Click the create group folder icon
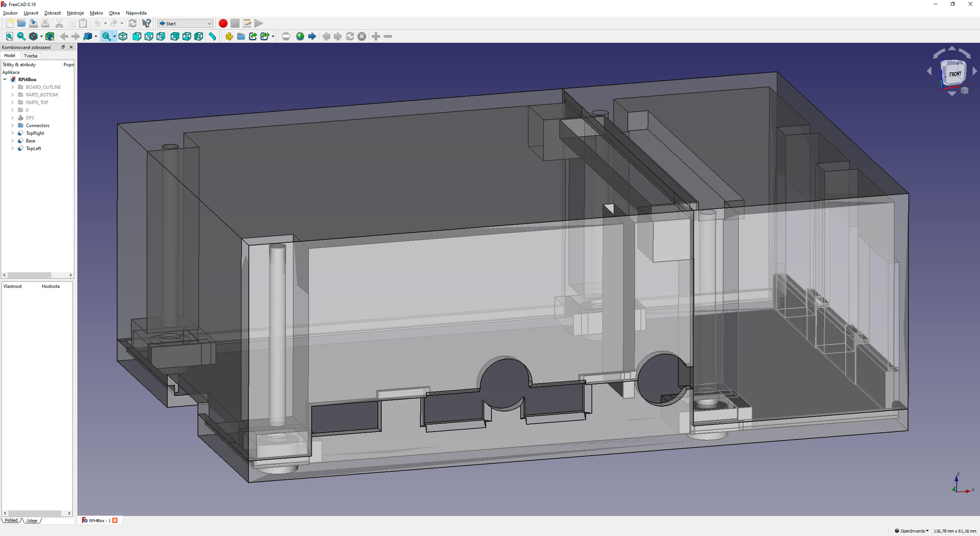The width and height of the screenshot is (980, 536). tap(241, 36)
